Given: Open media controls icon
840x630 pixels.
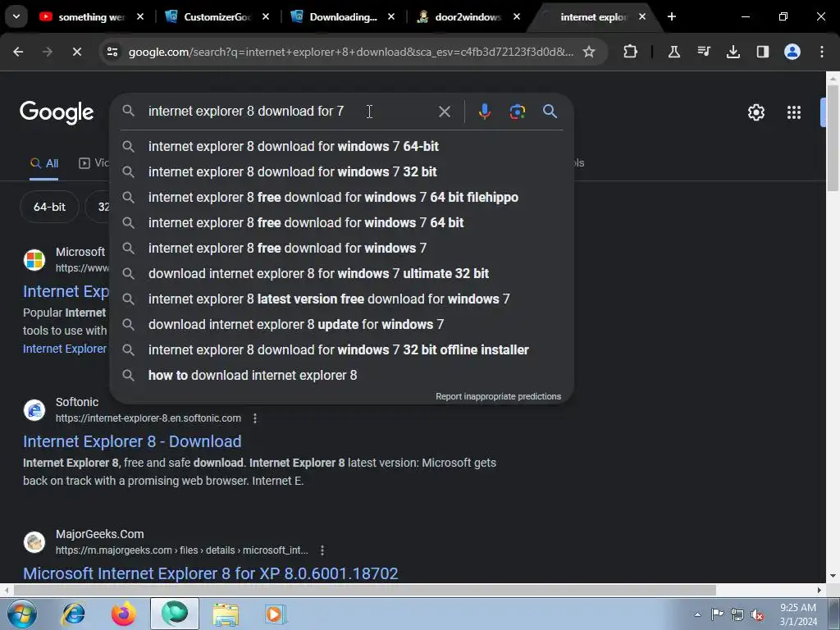Looking at the screenshot, I should point(703,52).
